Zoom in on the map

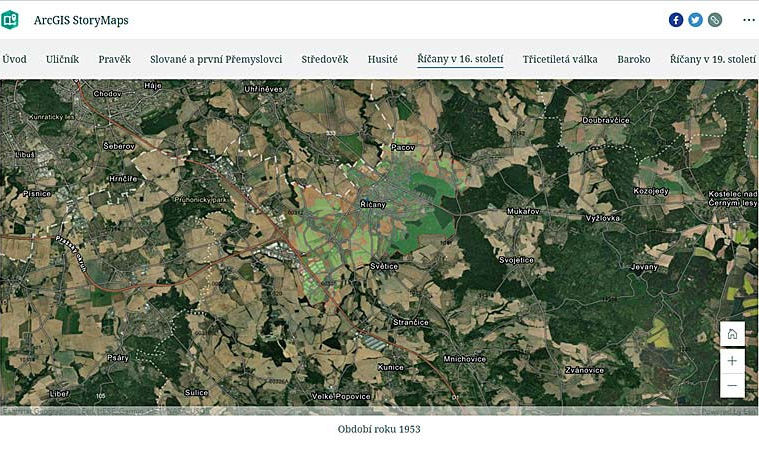point(732,360)
